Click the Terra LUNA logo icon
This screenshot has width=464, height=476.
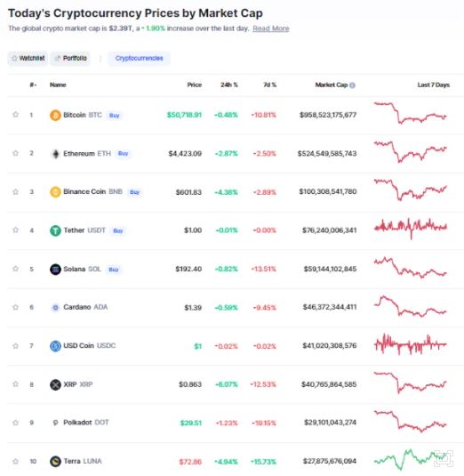click(x=55, y=462)
